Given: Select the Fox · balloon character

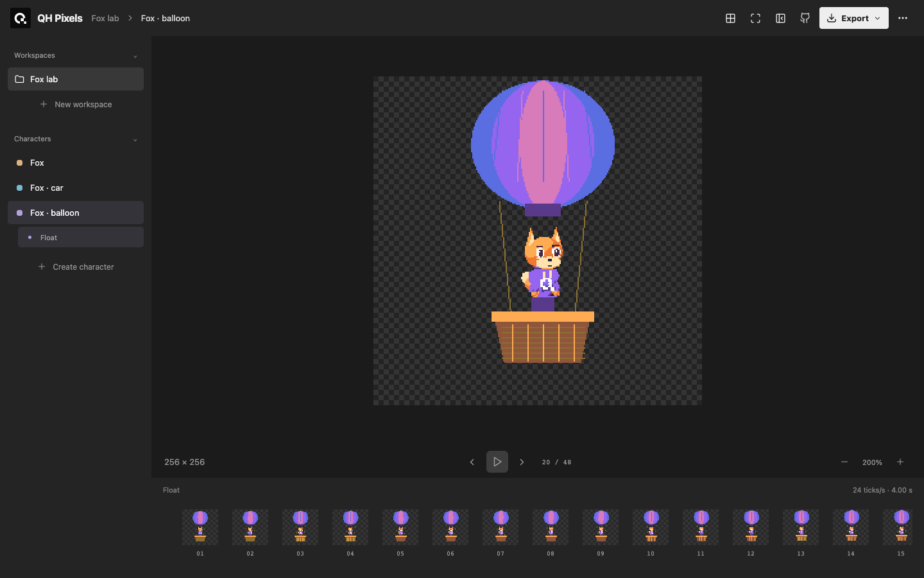Looking at the screenshot, I should tap(76, 213).
